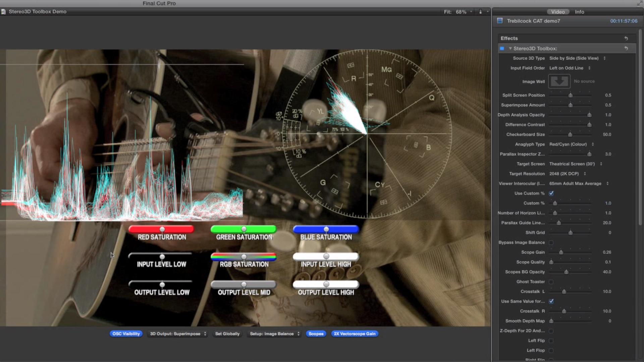Open 3D Output: Superimpose popup
Screen dimensions: 644x362
click(x=178, y=334)
